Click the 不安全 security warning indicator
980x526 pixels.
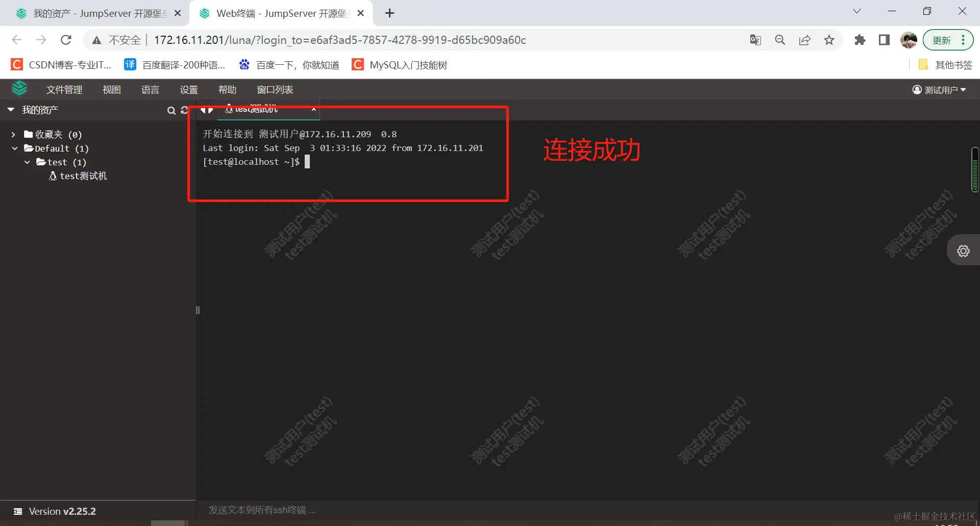tap(116, 40)
